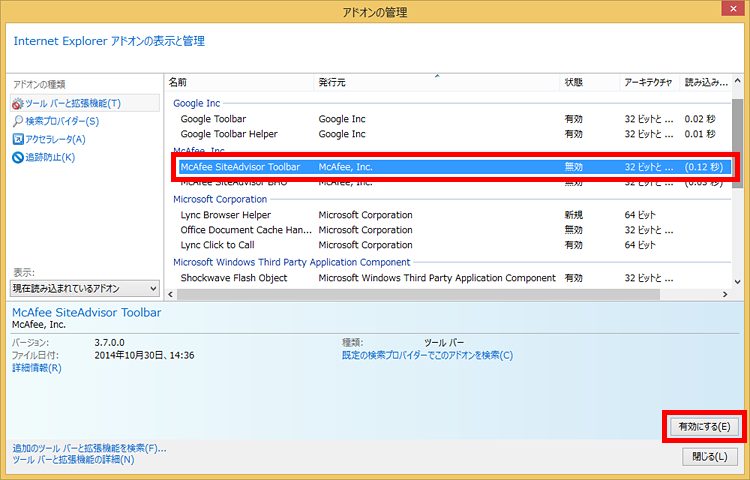Click the 有効 status of Google Toolbar
Image resolution: width=750 pixels, height=480 pixels.
click(x=574, y=119)
